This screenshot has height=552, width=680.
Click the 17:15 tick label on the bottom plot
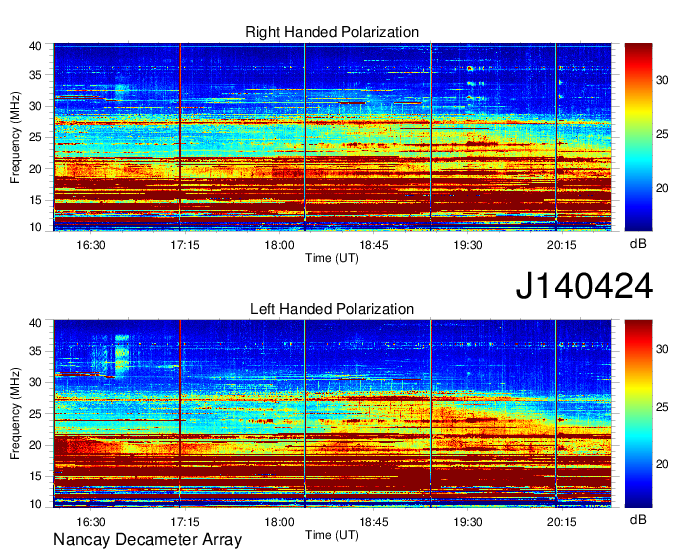click(x=185, y=522)
